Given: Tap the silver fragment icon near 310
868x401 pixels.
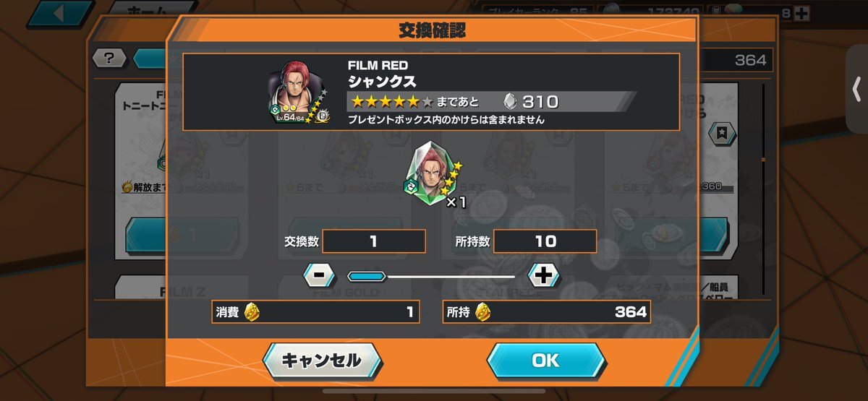Looking at the screenshot, I should coord(510,101).
